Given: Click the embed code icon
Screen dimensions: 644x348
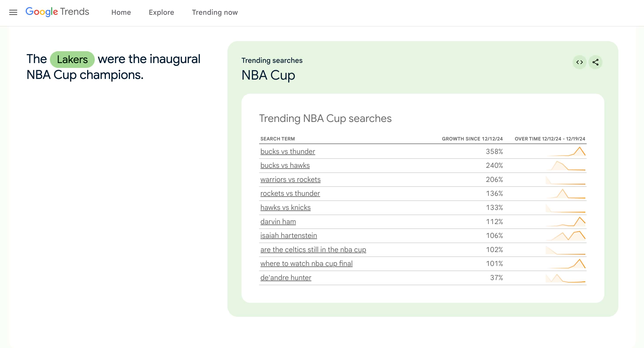Looking at the screenshot, I should point(579,62).
